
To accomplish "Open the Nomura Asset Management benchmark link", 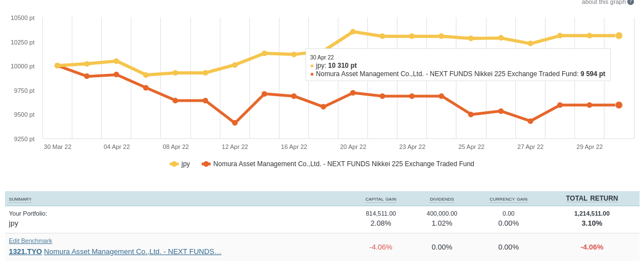I will [x=132, y=251].
